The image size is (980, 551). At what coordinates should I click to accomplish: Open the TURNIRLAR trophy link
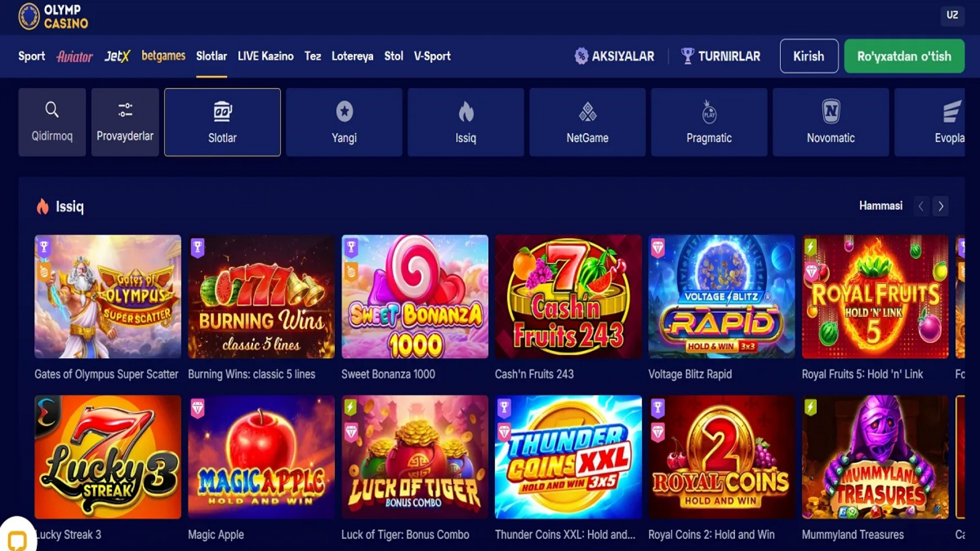click(x=721, y=56)
